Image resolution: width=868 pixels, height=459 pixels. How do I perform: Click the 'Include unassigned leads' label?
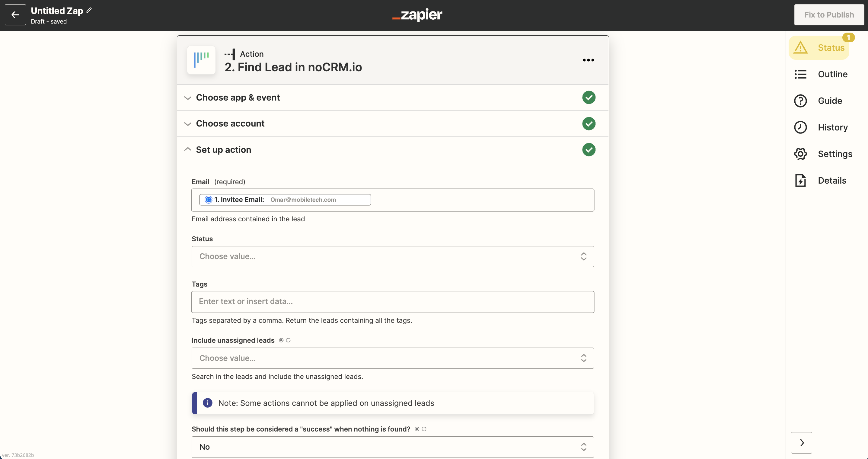(x=233, y=340)
